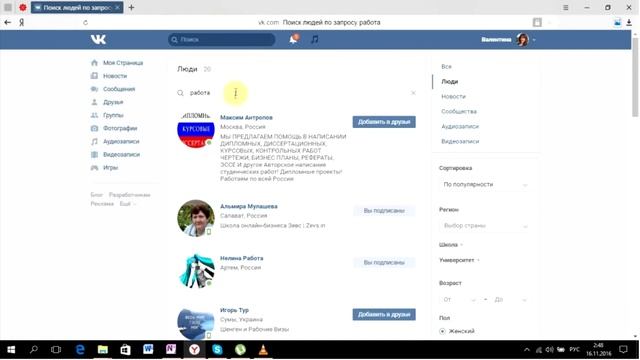
Task: Click the magnifier icon next to работа query
Action: click(x=180, y=93)
